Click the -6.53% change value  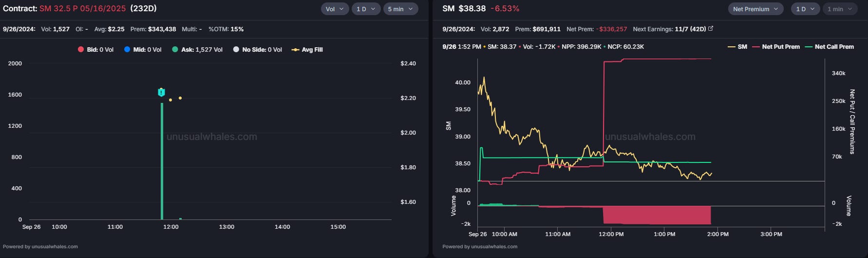pos(505,8)
